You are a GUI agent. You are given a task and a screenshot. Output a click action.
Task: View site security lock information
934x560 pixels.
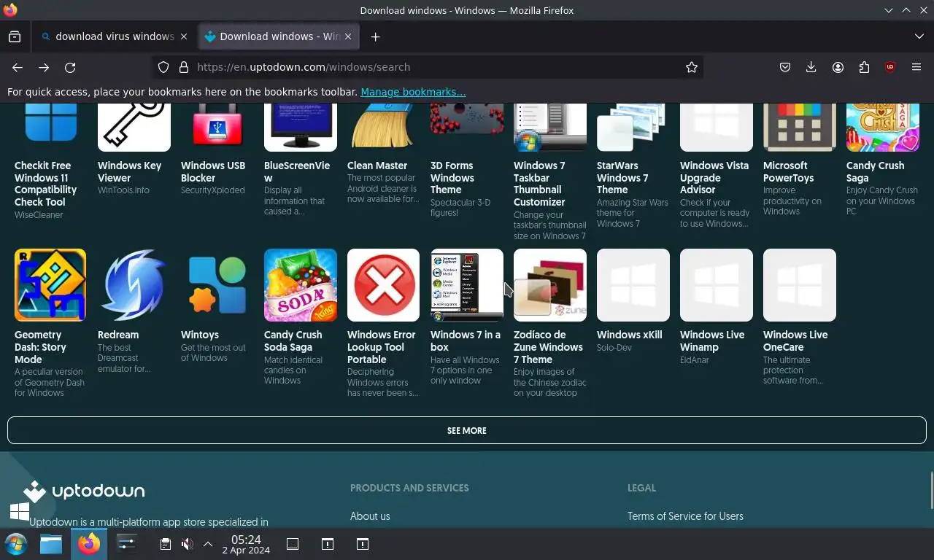point(183,67)
